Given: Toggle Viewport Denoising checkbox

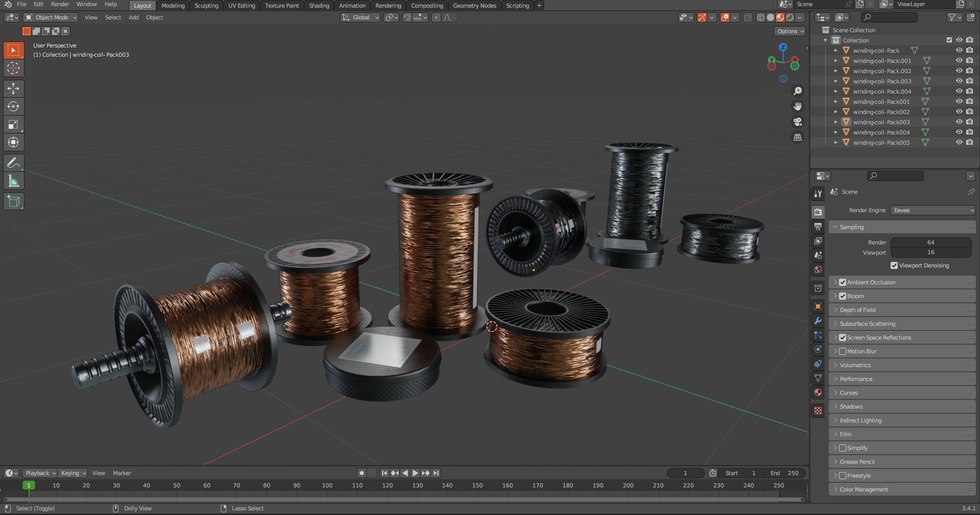Looking at the screenshot, I should coord(894,265).
